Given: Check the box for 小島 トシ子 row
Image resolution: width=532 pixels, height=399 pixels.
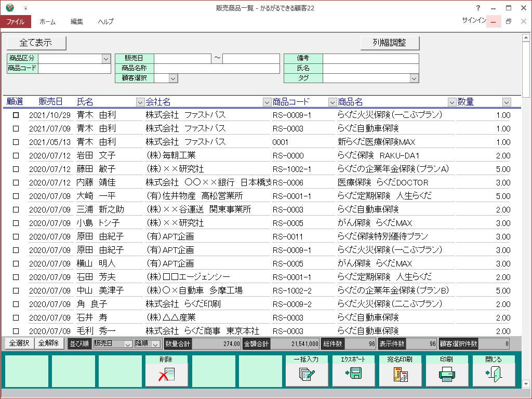Looking at the screenshot, I should [x=16, y=223].
